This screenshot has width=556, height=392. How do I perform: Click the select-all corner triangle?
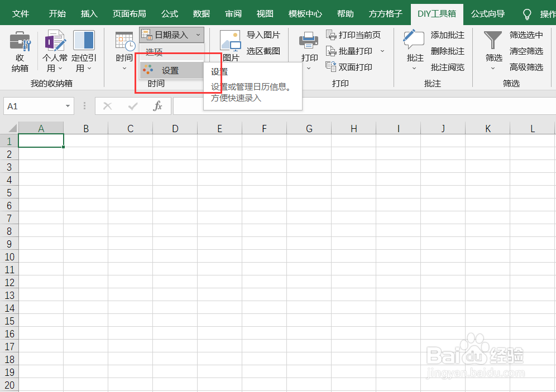[x=12, y=128]
